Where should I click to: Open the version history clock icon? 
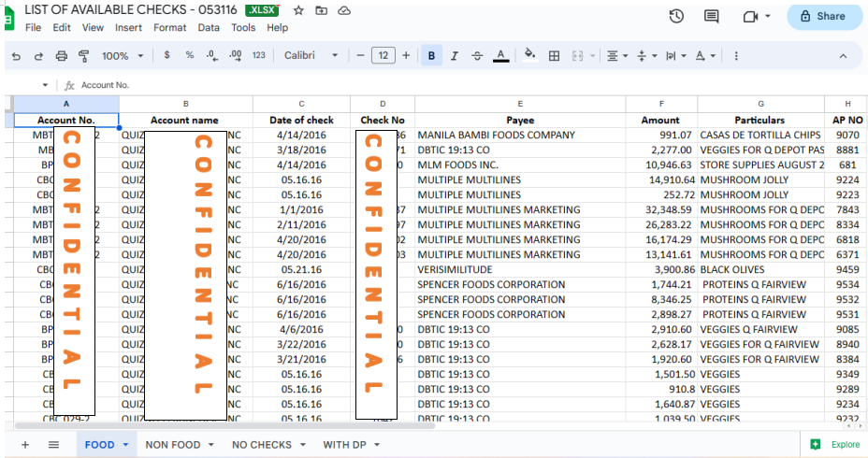pyautogui.click(x=676, y=17)
